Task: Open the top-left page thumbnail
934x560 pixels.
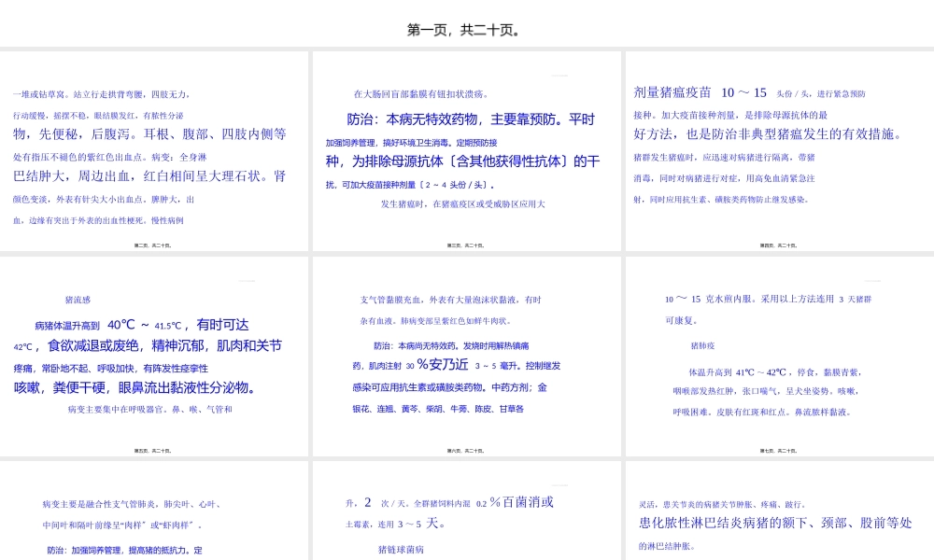Action: click(154, 151)
